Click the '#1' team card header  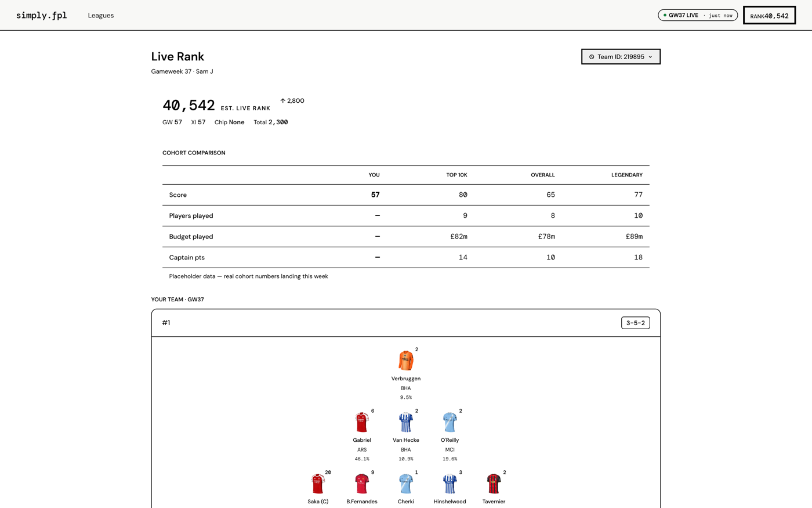(x=166, y=323)
